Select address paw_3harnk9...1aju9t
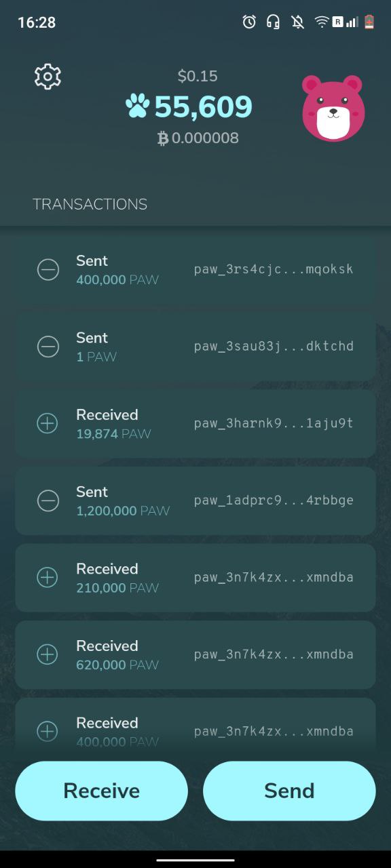Screen dimensions: 391x868 tap(274, 423)
